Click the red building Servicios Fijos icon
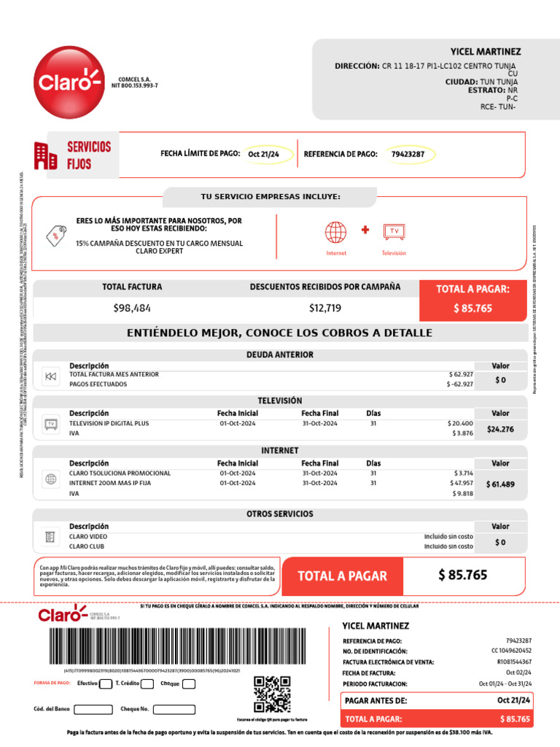Screen dimensions: 560x747 pos(45,156)
